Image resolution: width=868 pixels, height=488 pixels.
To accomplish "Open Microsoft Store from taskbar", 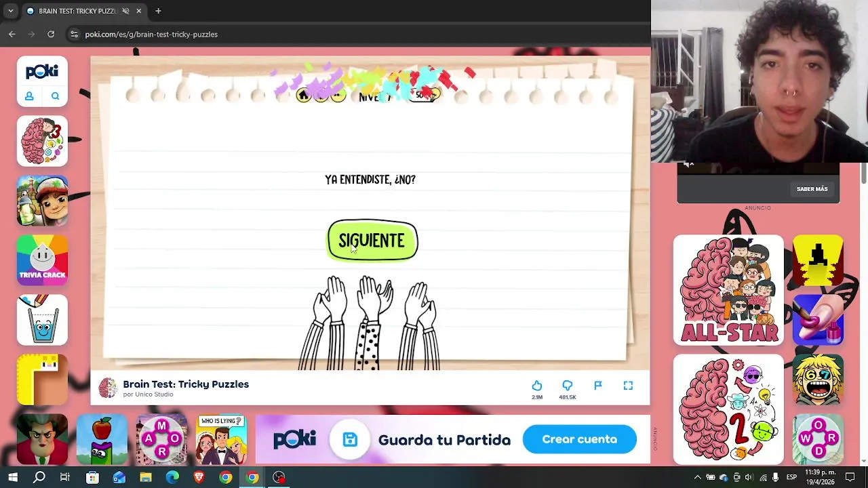I will 92,477.
